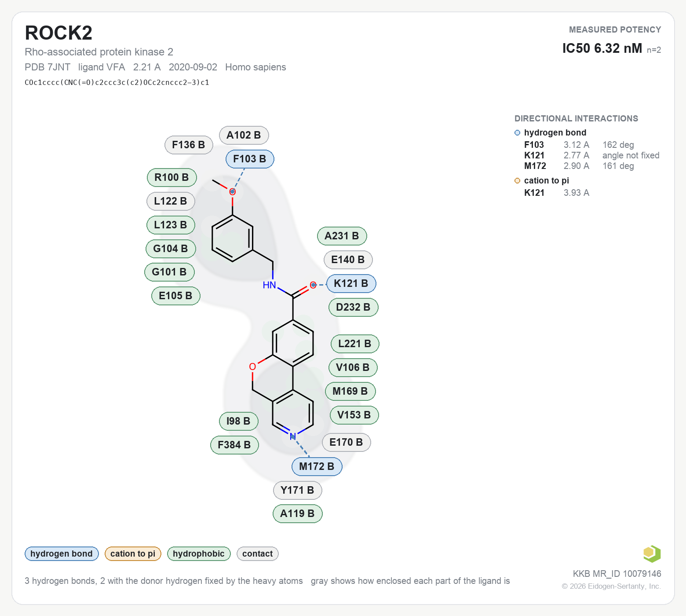The width and height of the screenshot is (686, 616).
Task: Click the PDB 7JNT identifier
Action: tap(47, 67)
